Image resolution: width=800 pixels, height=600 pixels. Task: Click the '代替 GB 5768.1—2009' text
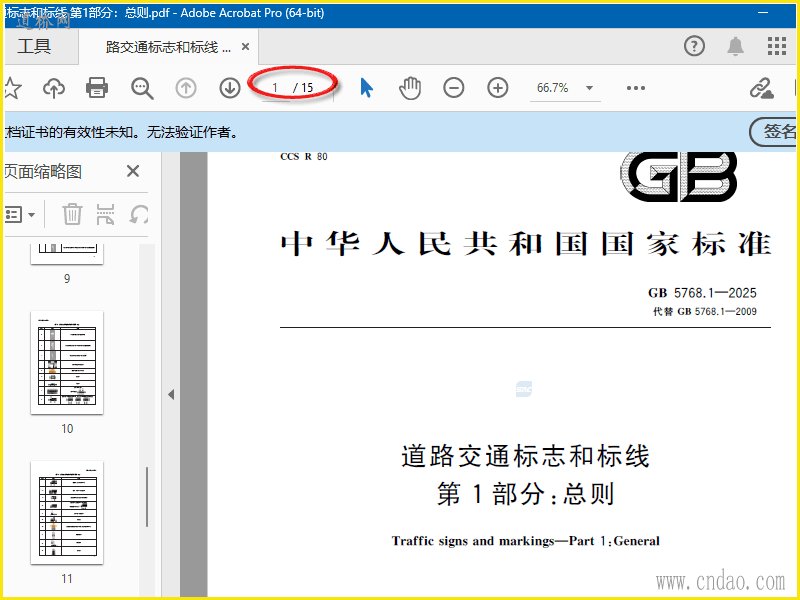point(705,311)
